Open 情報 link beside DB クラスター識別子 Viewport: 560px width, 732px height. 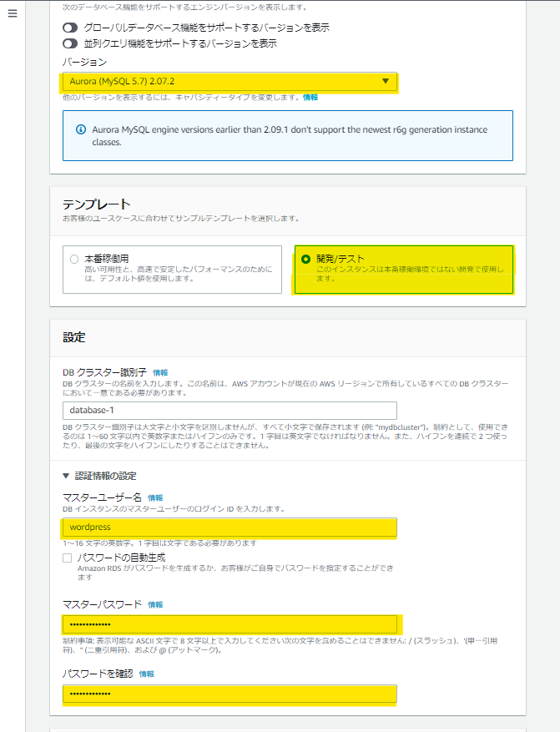tap(160, 372)
